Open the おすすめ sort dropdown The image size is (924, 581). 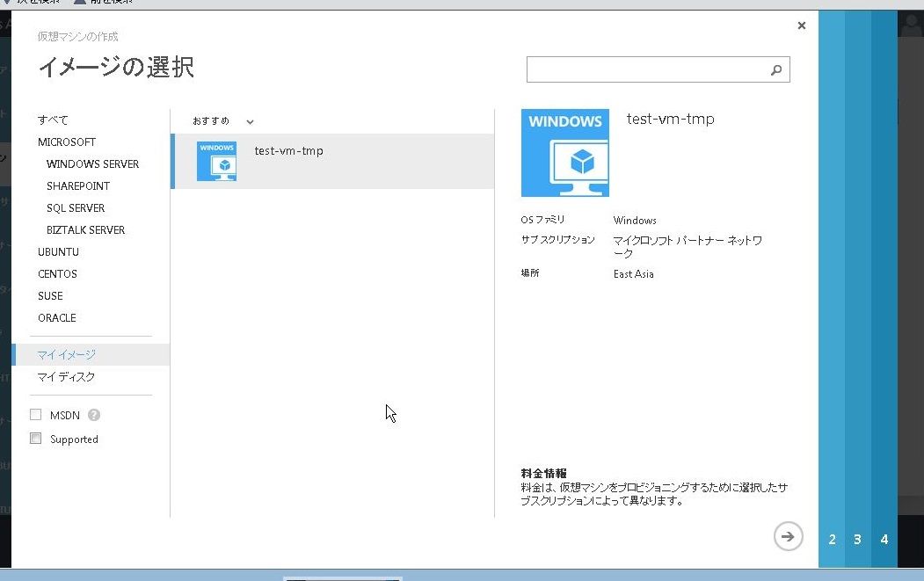click(x=222, y=121)
